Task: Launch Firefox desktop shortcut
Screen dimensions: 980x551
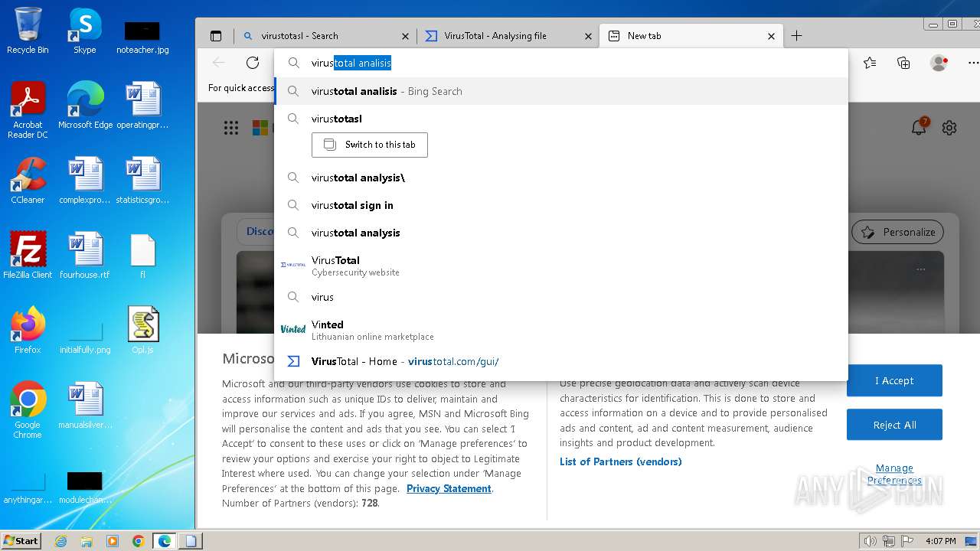Action: click(x=28, y=330)
